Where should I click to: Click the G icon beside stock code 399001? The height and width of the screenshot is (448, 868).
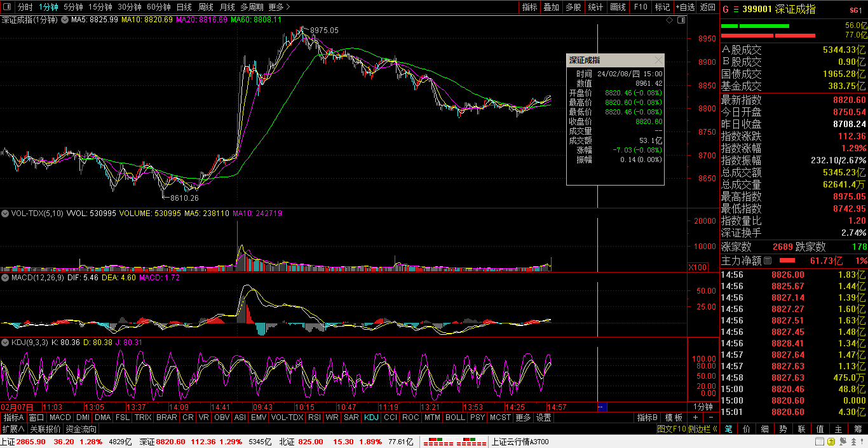coord(726,10)
